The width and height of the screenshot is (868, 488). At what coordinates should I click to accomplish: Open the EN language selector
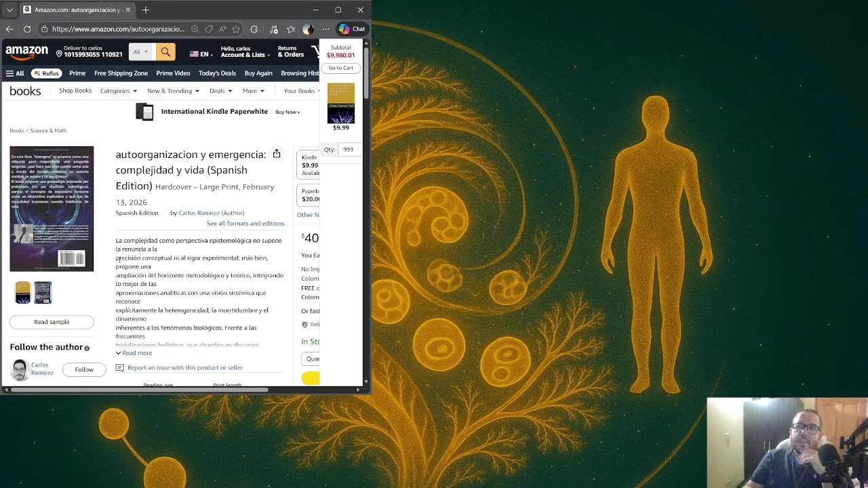coord(201,54)
